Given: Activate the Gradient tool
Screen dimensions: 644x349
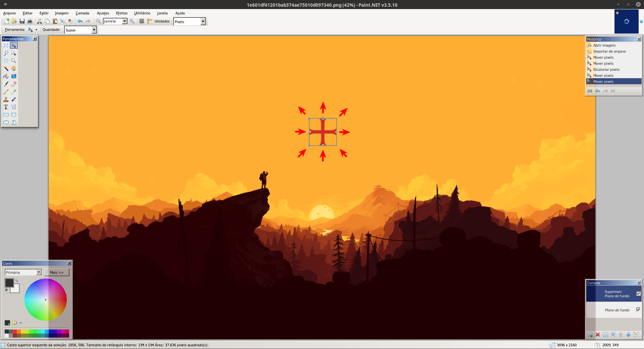Looking at the screenshot, I should (14, 76).
